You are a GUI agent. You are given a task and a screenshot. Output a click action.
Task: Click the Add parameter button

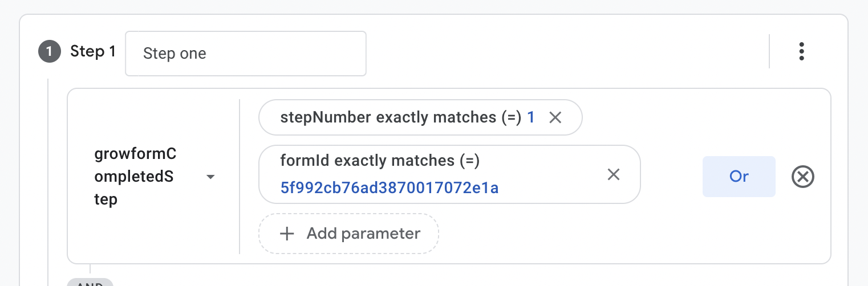(348, 233)
